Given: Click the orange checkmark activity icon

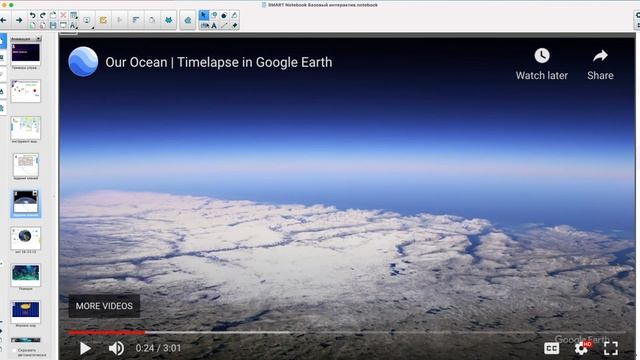Looking at the screenshot, I should 103,20.
